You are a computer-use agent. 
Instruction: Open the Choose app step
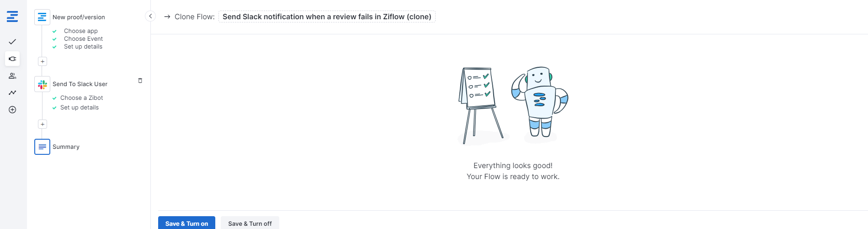pos(80,31)
